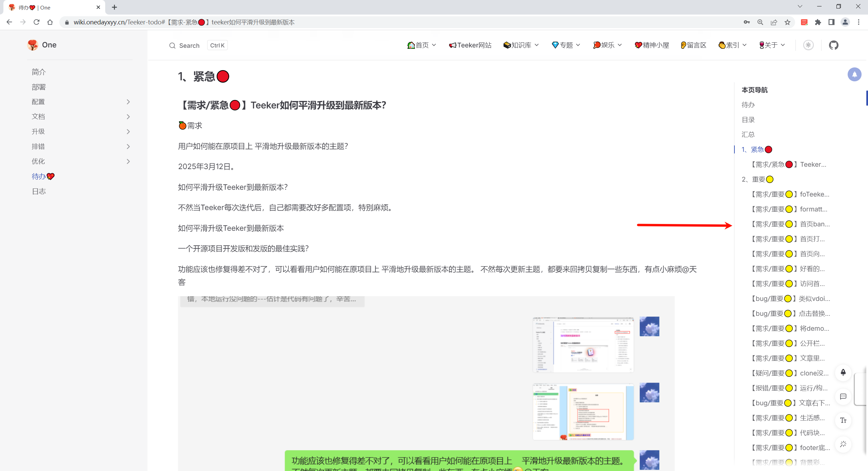Open the zoom magnifier in address bar

pos(760,22)
